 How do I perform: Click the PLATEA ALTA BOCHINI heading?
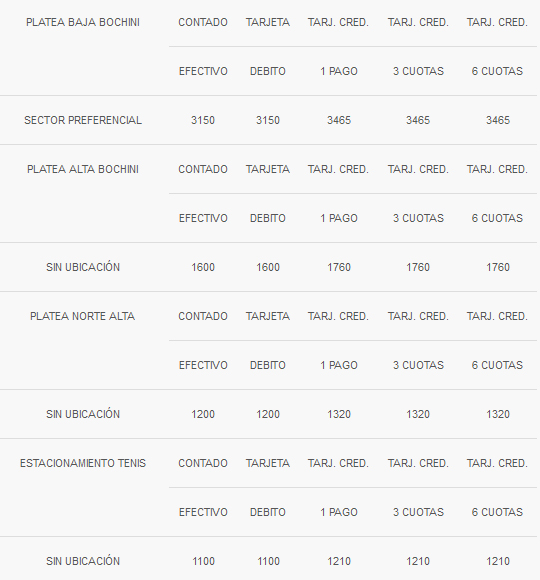(x=83, y=169)
